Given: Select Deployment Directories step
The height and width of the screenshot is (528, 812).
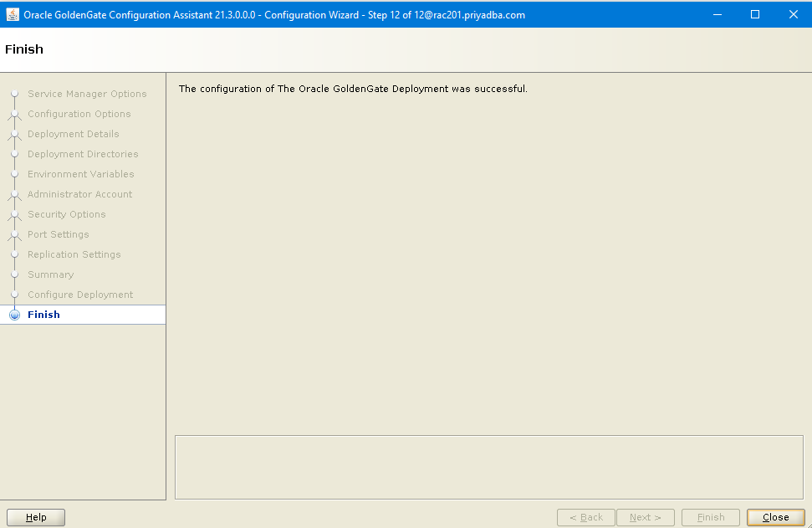Looking at the screenshot, I should (83, 154).
